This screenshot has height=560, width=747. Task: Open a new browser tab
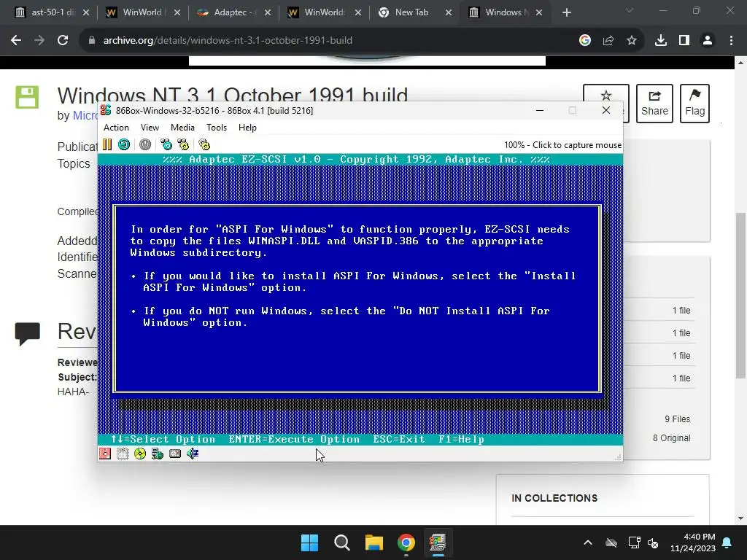tap(566, 12)
